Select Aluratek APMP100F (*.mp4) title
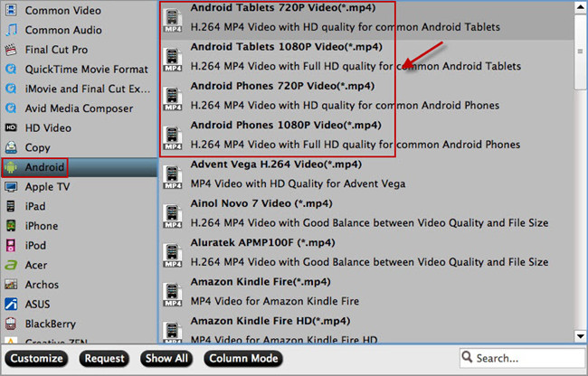The image size is (588, 376). click(263, 242)
